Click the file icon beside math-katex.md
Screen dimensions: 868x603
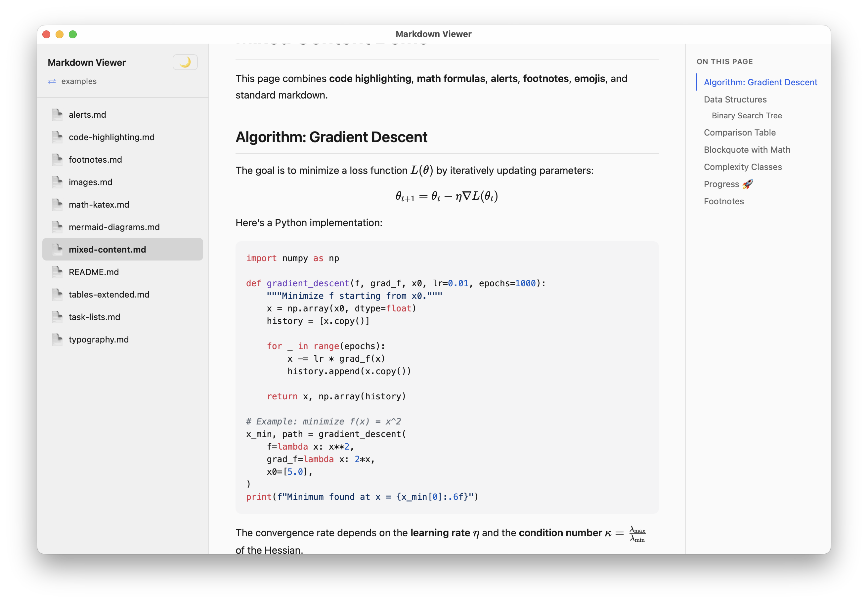point(57,204)
